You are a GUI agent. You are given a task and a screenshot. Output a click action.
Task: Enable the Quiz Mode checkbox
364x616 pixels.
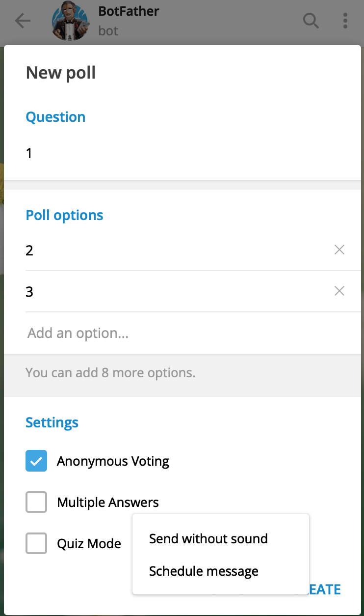pos(36,543)
